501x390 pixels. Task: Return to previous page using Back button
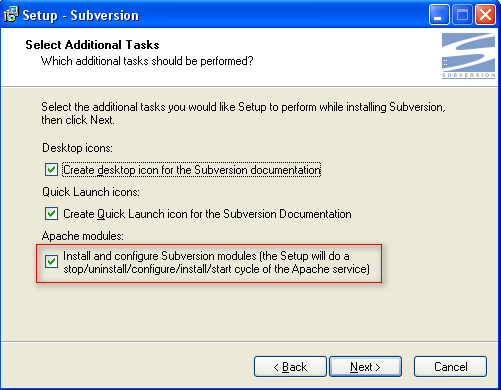(290, 367)
